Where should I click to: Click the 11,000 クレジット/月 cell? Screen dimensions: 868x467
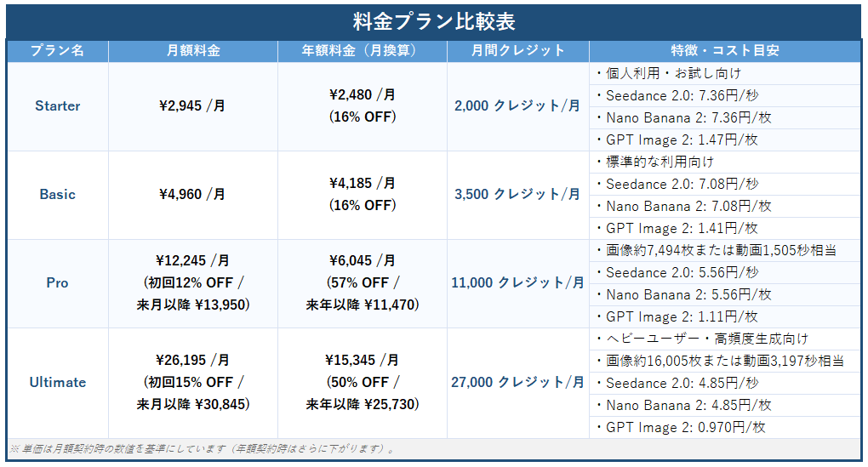[518, 283]
